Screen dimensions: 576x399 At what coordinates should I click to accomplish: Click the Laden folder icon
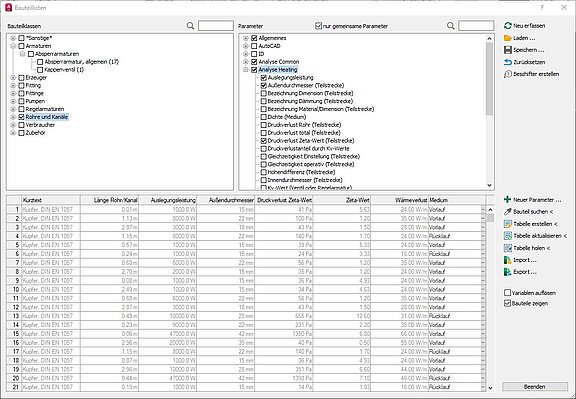point(508,38)
